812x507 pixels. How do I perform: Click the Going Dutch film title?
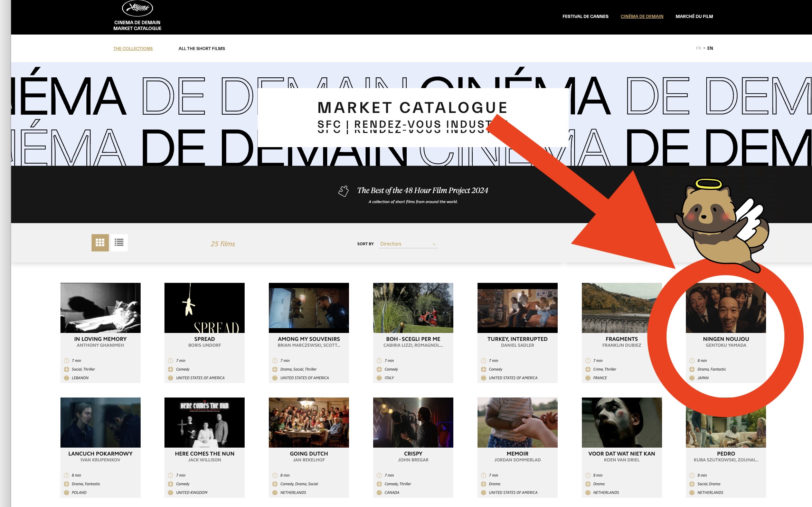[x=309, y=453]
